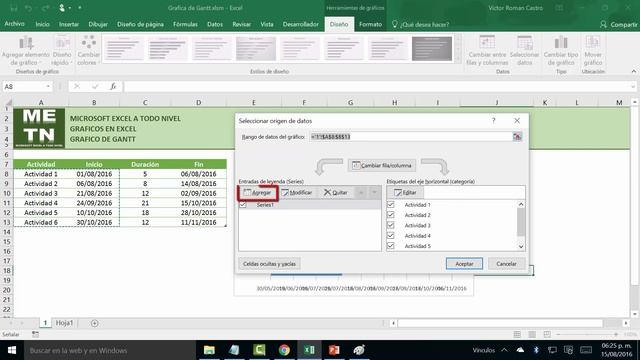
Task: Open Agregar elemento de gráfico menu
Action: pos(25,51)
